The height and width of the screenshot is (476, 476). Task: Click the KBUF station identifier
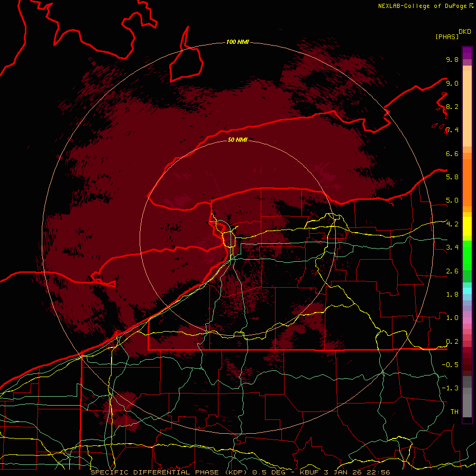309,472
